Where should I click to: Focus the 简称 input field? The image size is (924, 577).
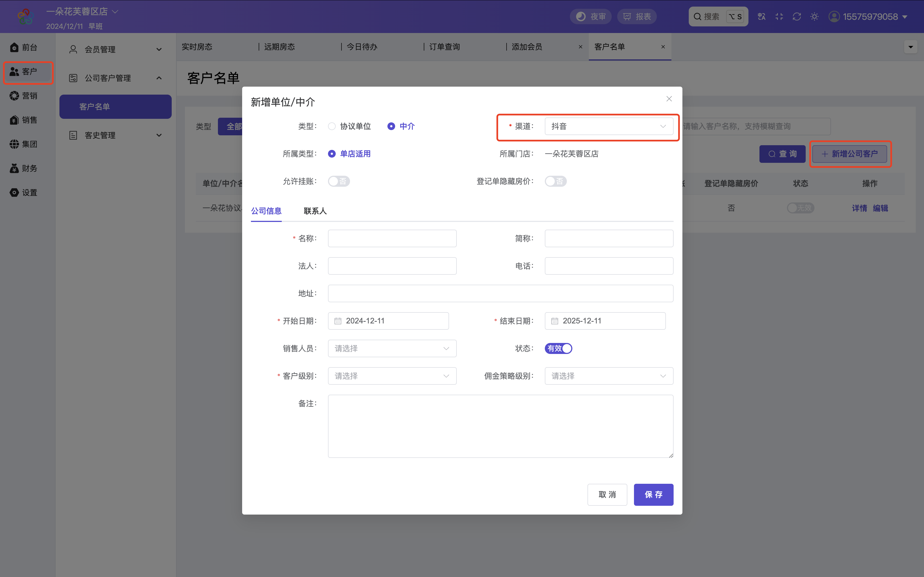click(x=609, y=238)
